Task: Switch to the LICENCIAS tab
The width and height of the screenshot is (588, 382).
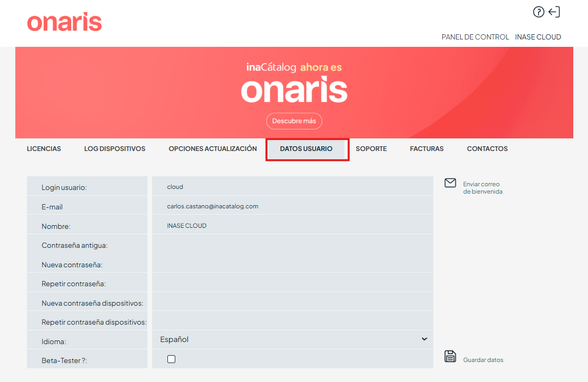Action: click(x=44, y=149)
